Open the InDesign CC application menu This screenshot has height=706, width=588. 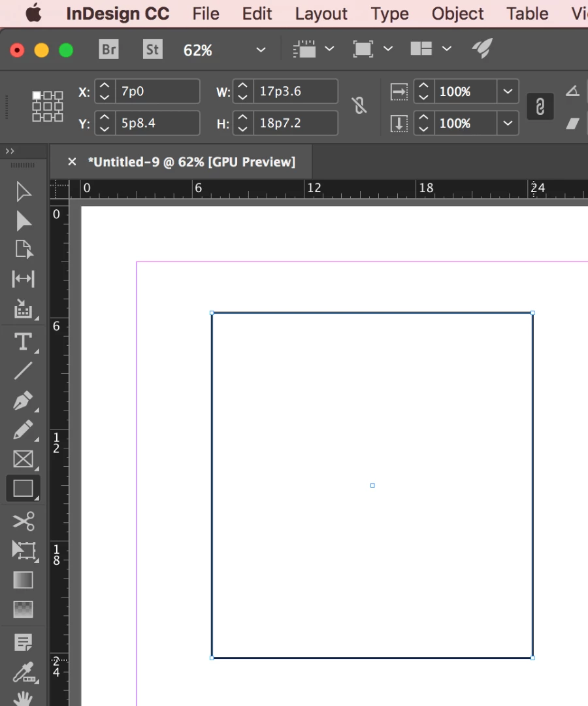coord(118,14)
